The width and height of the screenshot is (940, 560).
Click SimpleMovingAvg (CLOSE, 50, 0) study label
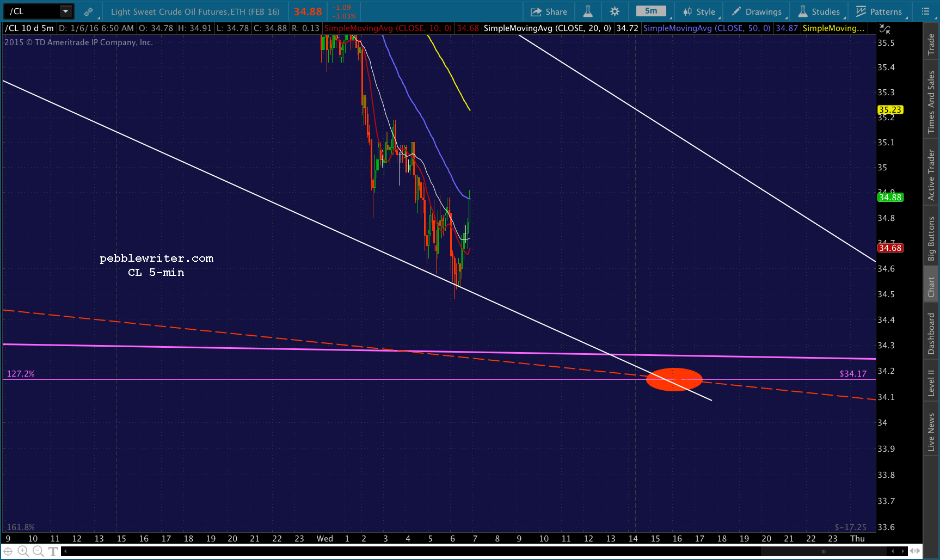706,28
